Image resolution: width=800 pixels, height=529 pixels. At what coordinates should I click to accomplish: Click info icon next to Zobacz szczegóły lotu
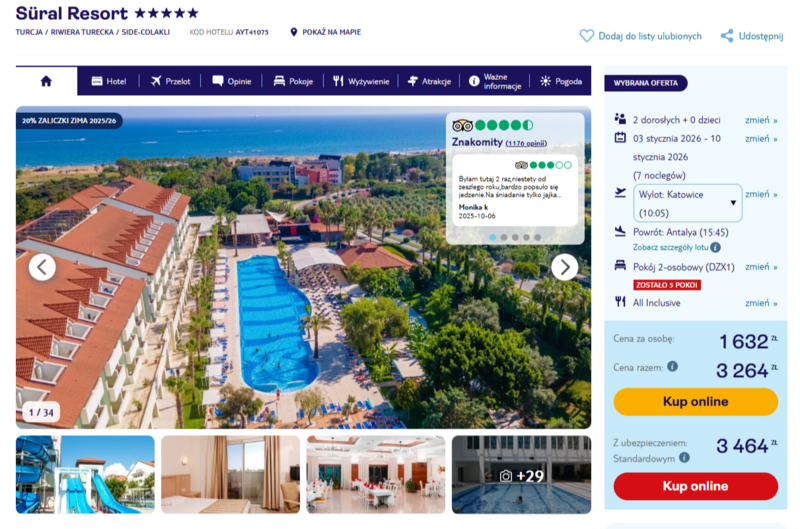pyautogui.click(x=716, y=247)
